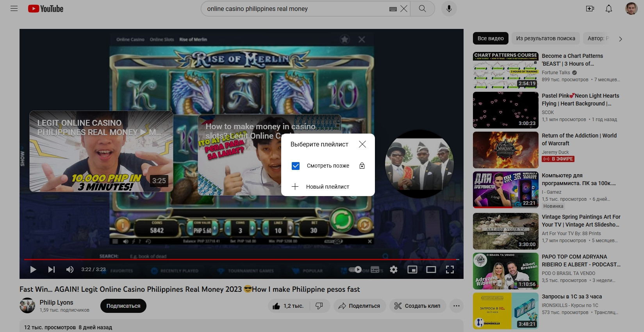Screen dimensions: 644x332
Task: Go to the YouTube home logo
Action: pos(46,9)
